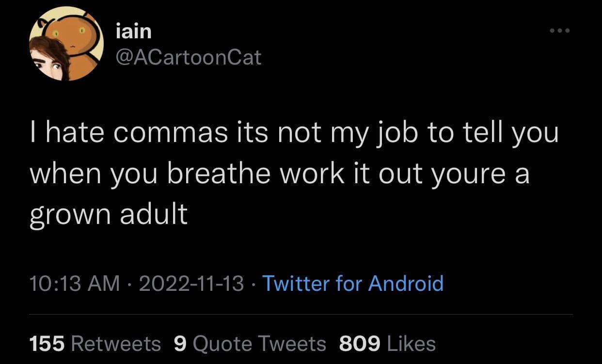Show the 9 Quote Tweets
This screenshot has height=364, width=602.
pyautogui.click(x=250, y=344)
